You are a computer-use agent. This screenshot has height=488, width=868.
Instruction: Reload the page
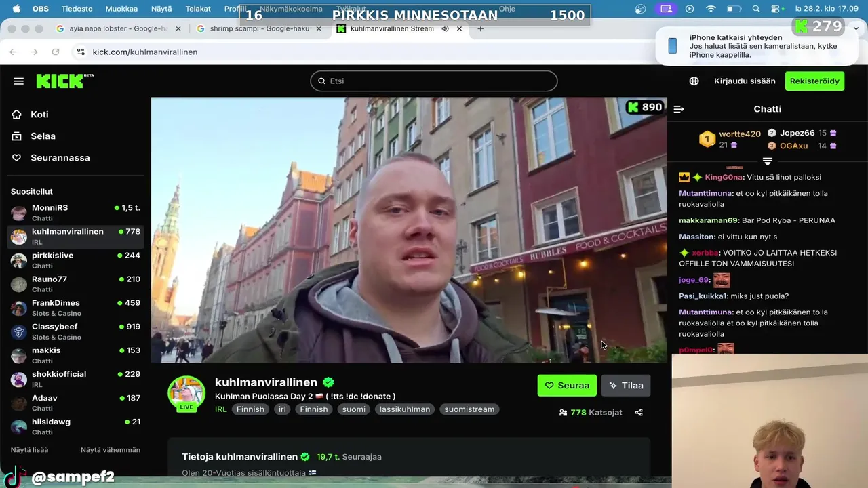click(56, 52)
